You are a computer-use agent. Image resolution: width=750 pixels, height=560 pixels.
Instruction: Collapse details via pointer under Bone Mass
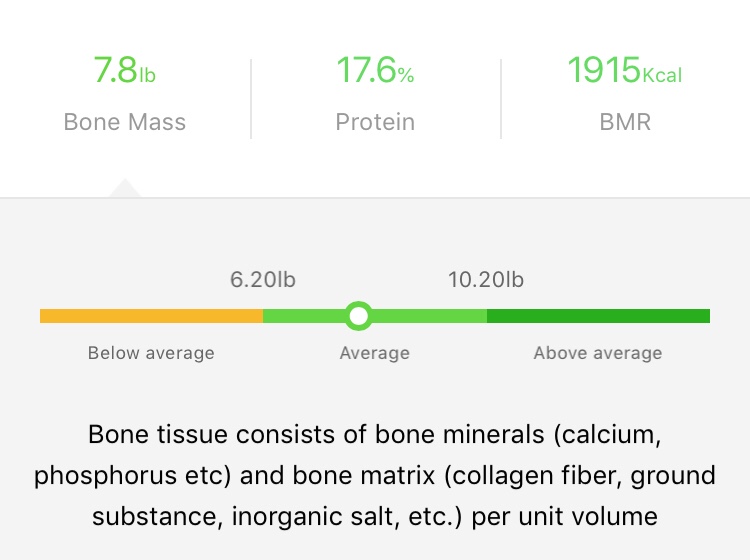coord(125,189)
